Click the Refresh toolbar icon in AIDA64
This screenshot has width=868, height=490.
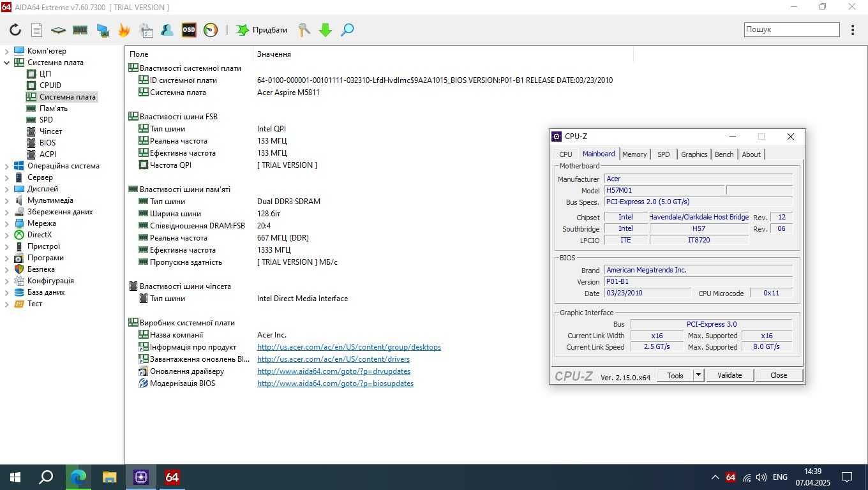pyautogui.click(x=15, y=30)
